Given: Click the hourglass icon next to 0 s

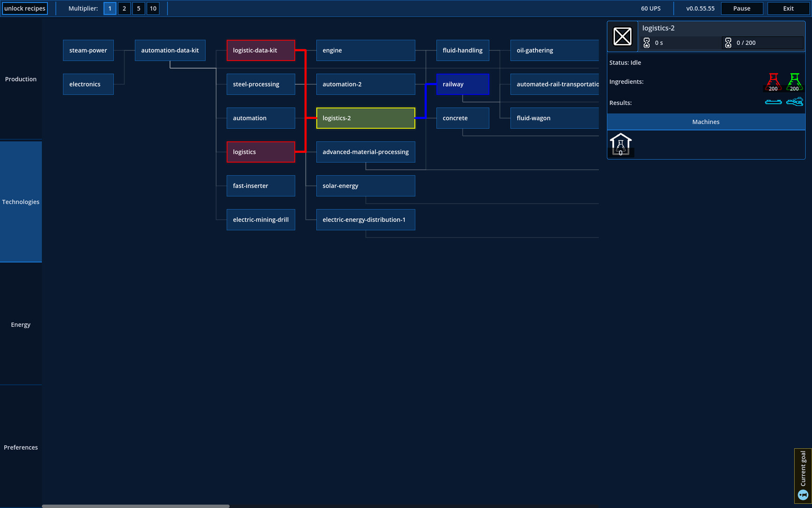Looking at the screenshot, I should coord(647,42).
